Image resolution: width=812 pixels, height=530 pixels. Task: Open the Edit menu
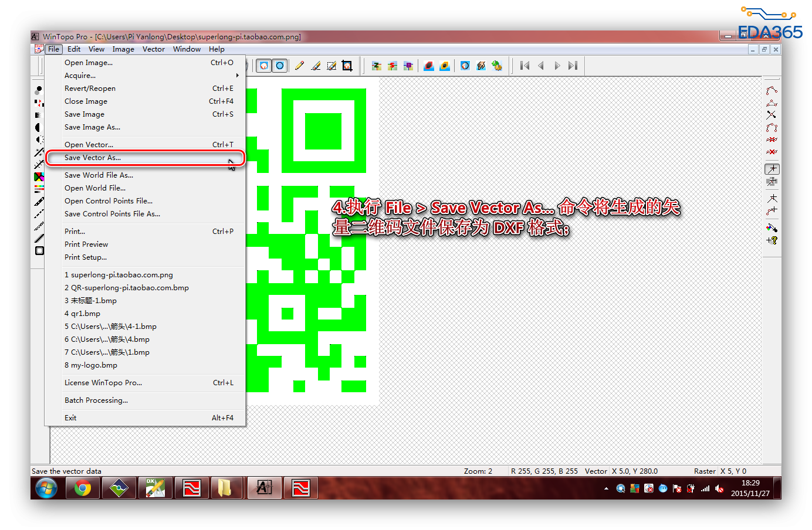[74, 49]
